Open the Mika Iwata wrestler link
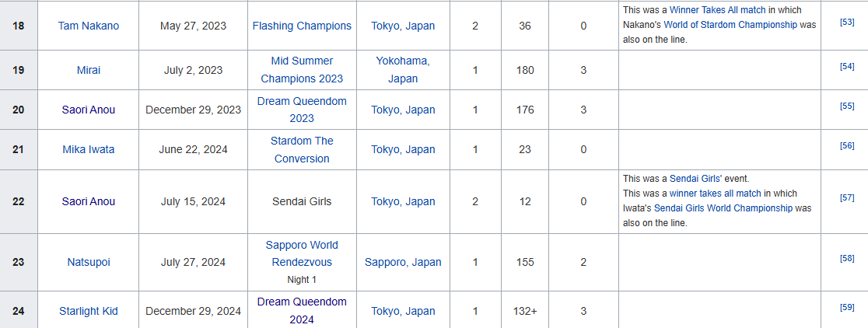 (89, 150)
